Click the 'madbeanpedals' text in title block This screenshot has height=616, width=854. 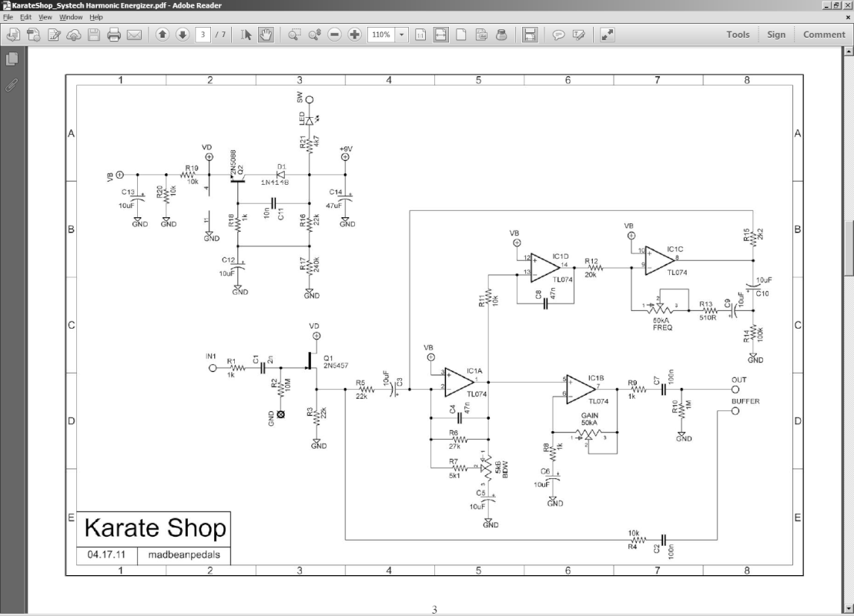[184, 555]
